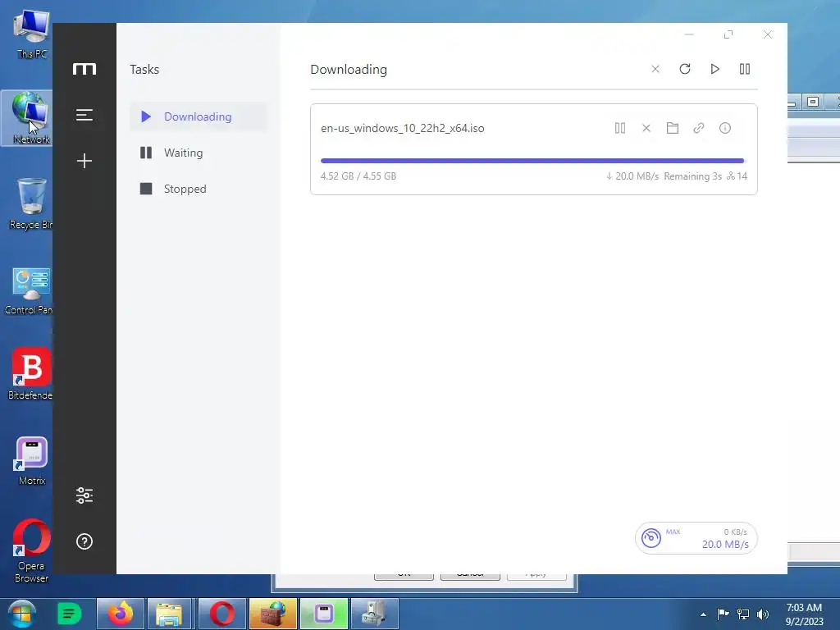
Task: Click the 20.0 MB/s speed readout
Action: click(725, 545)
